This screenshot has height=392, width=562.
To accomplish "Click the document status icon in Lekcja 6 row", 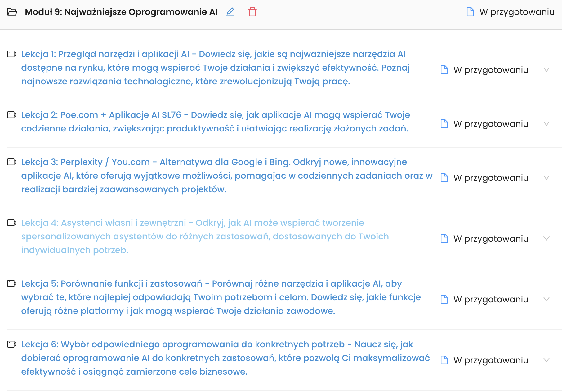I will (x=444, y=360).
